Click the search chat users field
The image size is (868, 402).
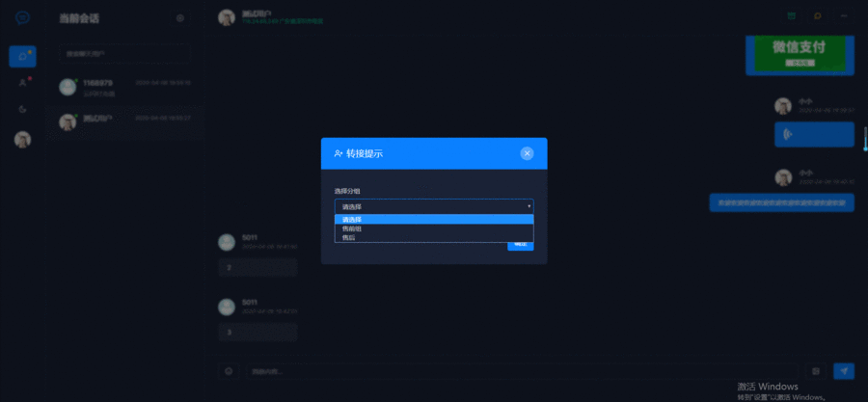tap(123, 54)
